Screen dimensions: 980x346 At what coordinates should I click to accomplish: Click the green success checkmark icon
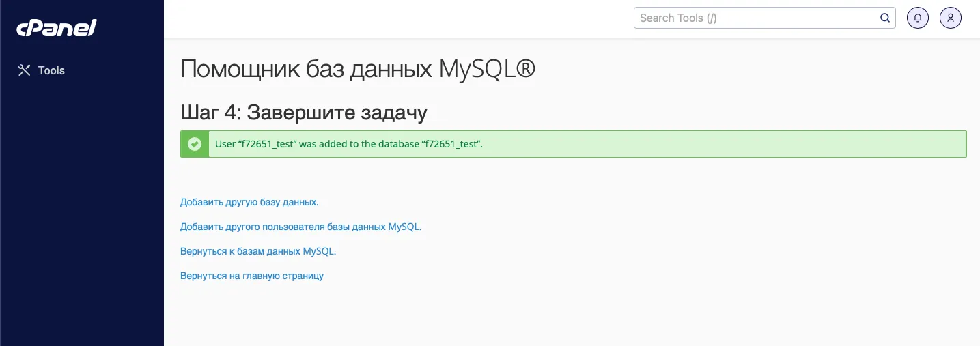pyautogui.click(x=195, y=144)
